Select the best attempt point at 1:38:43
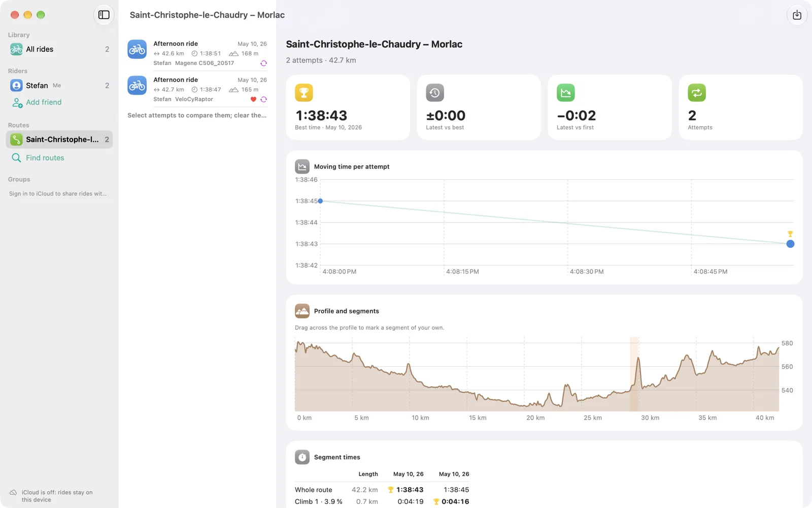Screen dimensions: 812x508 [790, 244]
